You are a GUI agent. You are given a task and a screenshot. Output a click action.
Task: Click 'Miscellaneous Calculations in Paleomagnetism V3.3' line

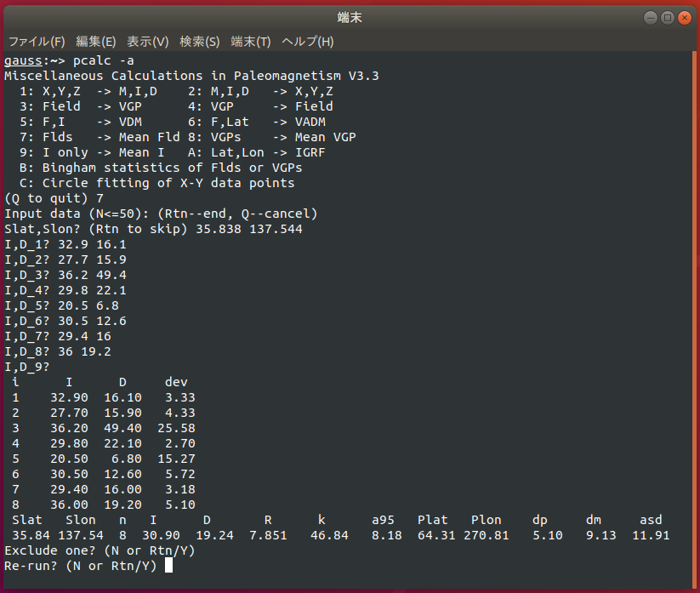(191, 76)
